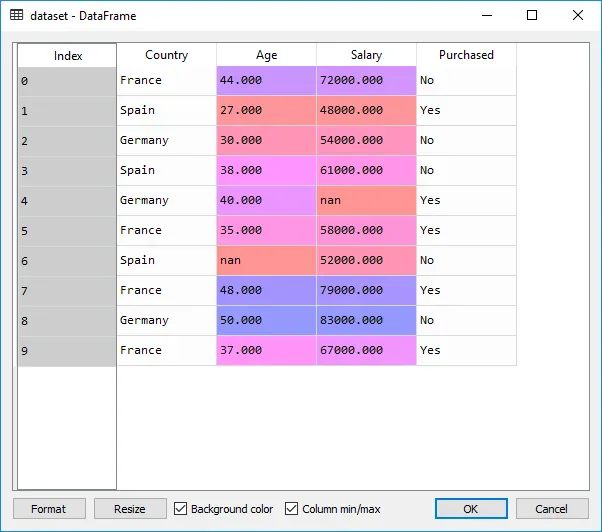Maximize the dataset window
The image size is (602, 532).
coord(532,15)
